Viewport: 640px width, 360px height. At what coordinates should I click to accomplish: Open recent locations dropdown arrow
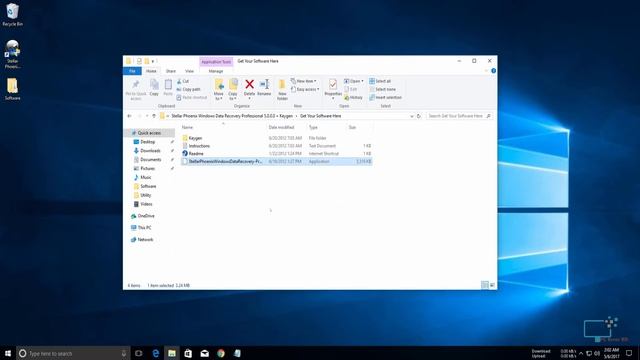(147, 116)
